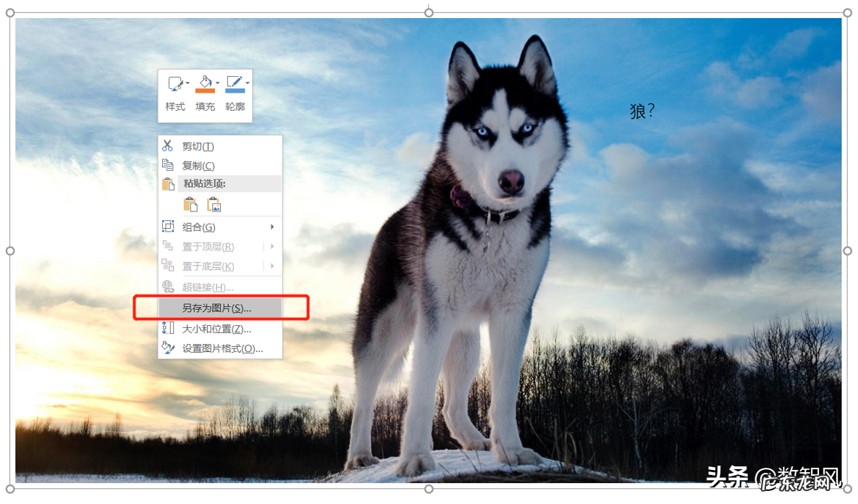Viewport: 858px width, 504px height.
Task: Select 设置图片格式 menu entry
Action: point(222,348)
